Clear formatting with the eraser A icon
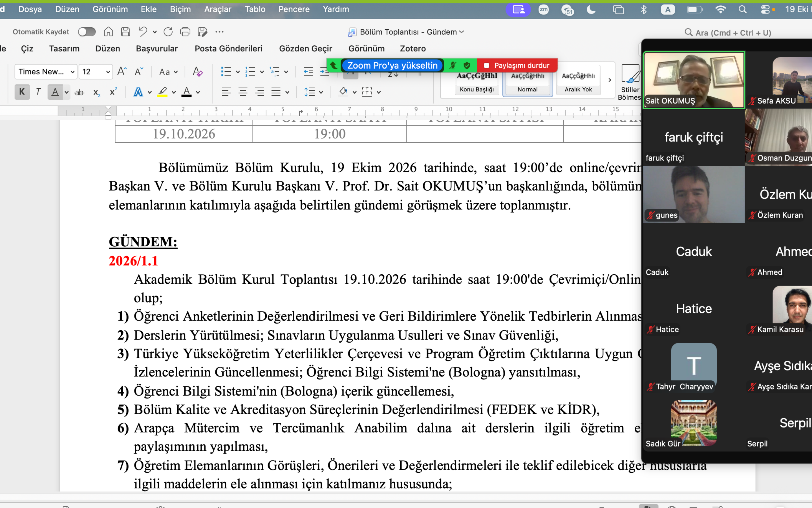The image size is (812, 508). (x=198, y=72)
